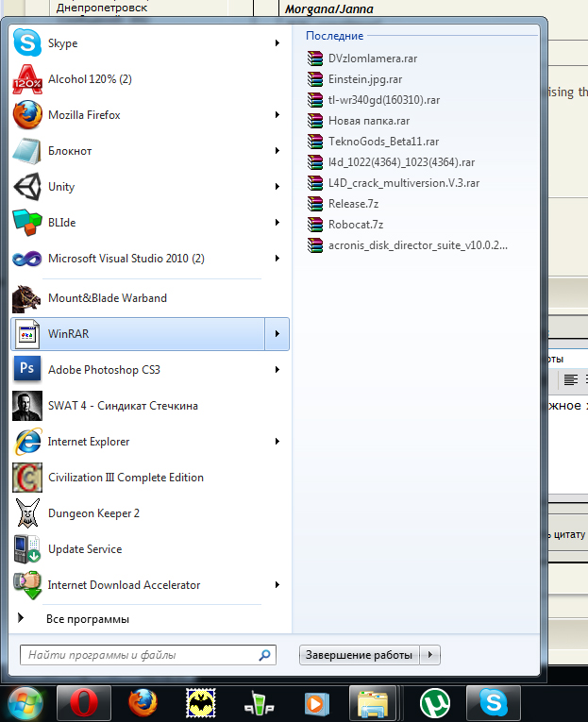Open the Unity program entry

(x=60, y=187)
